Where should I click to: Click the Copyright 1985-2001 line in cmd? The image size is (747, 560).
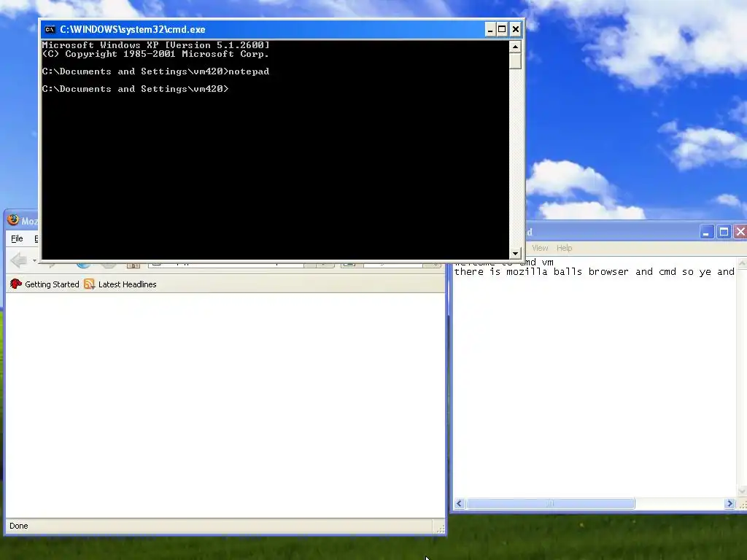pos(155,54)
